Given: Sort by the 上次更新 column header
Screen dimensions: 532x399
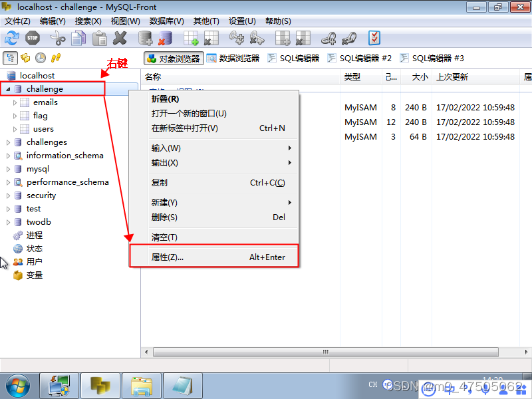Looking at the screenshot, I should (475, 77).
